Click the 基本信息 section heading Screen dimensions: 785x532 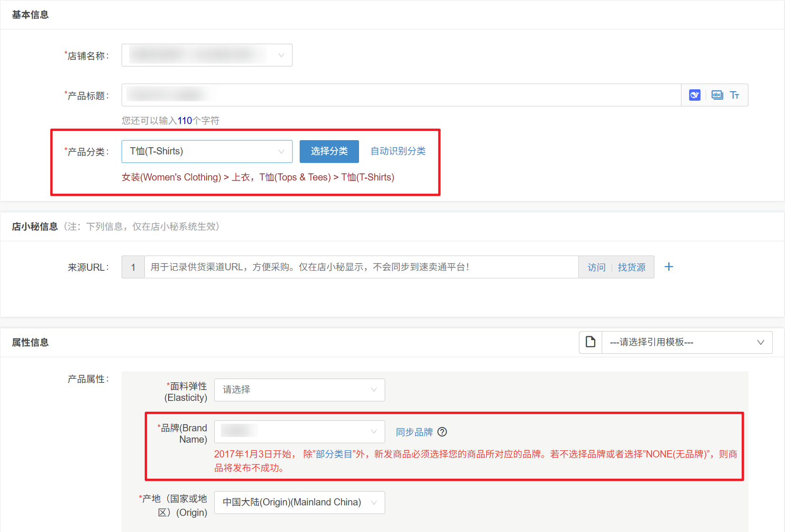pos(30,15)
